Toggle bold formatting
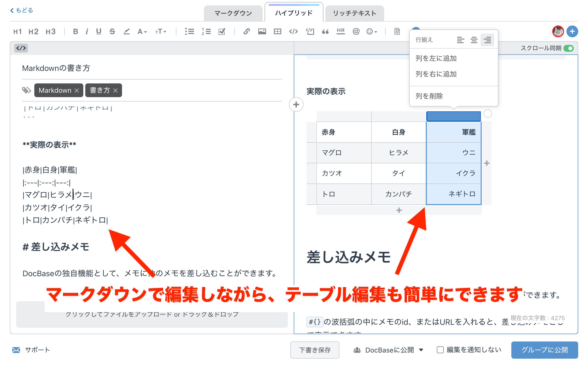 [x=75, y=31]
